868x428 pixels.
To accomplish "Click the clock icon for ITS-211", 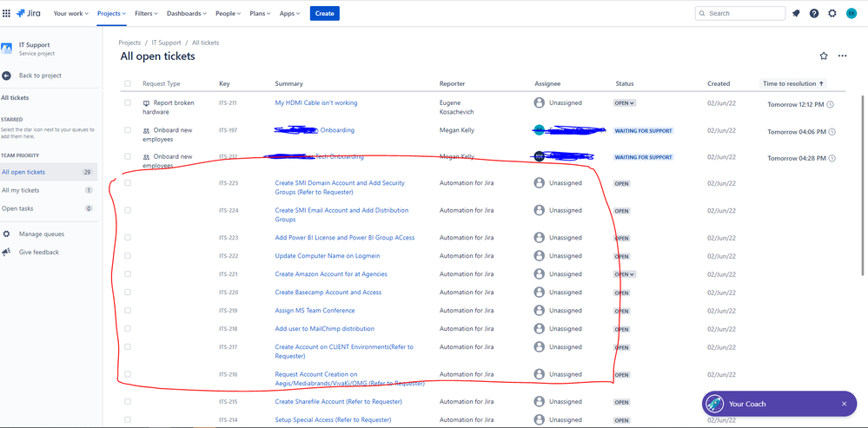I will tap(831, 104).
